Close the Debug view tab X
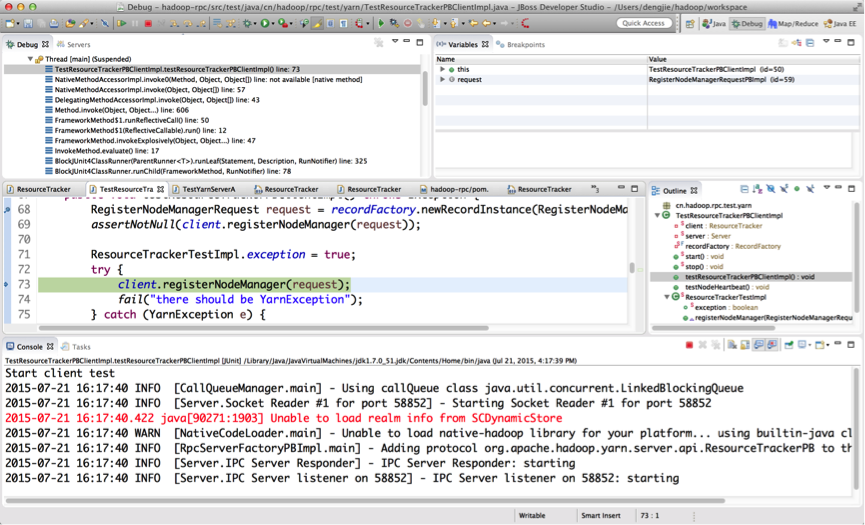 (x=45, y=44)
